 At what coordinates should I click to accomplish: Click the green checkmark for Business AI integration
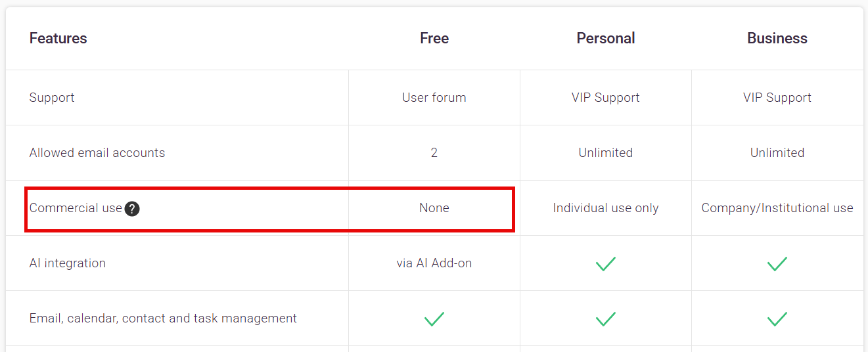click(777, 264)
